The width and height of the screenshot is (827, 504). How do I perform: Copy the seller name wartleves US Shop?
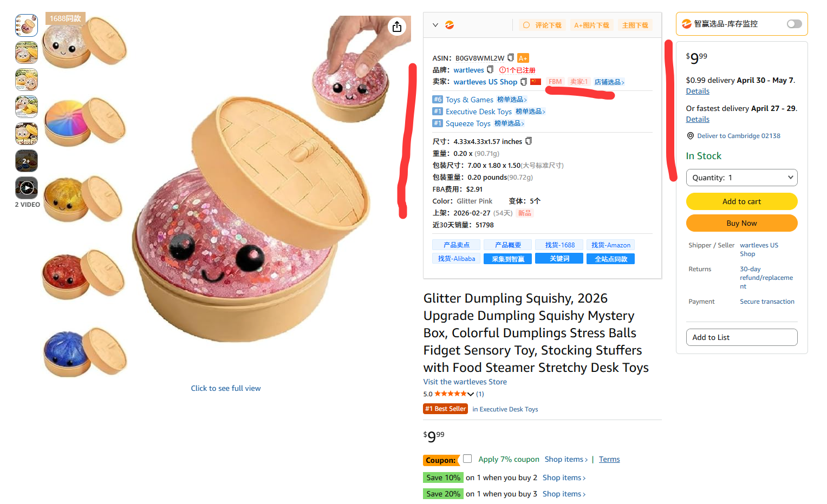tap(524, 82)
